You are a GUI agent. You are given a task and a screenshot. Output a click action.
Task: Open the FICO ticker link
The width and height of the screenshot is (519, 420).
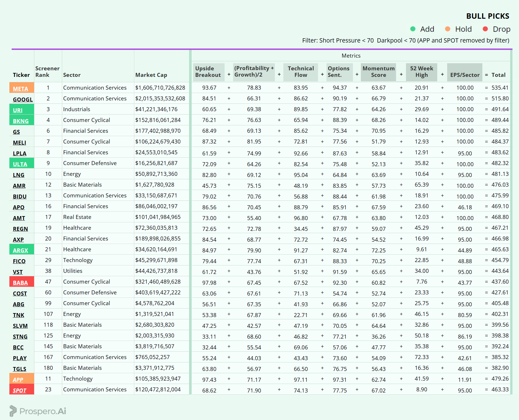tap(19, 261)
